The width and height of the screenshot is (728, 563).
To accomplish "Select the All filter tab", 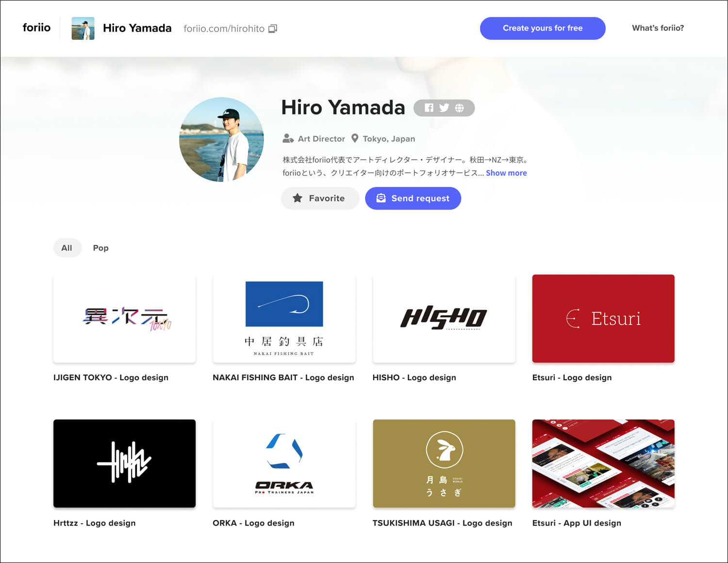I will (x=67, y=248).
